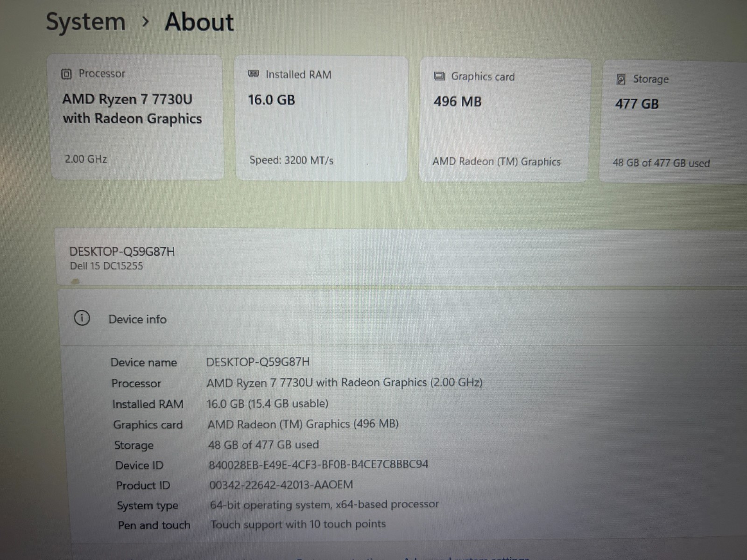Image resolution: width=747 pixels, height=560 pixels.
Task: Click Touch support with 10 touch points
Action: pos(298,524)
